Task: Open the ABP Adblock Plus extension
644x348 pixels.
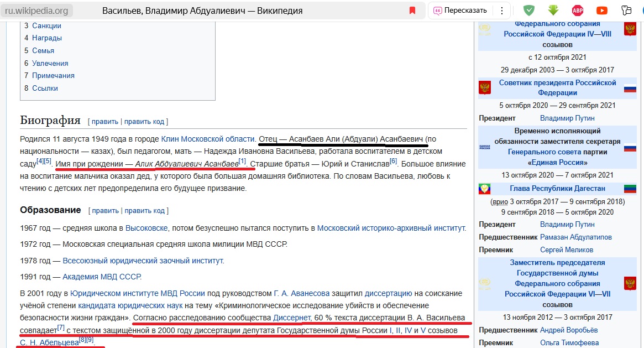Action: point(578,11)
